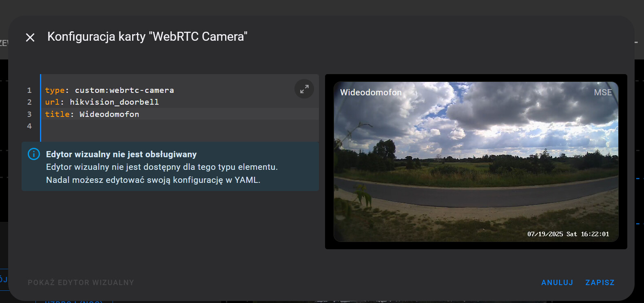The image size is (644, 303).
Task: Expand the YAML code editor to fullscreen
Action: (x=304, y=89)
